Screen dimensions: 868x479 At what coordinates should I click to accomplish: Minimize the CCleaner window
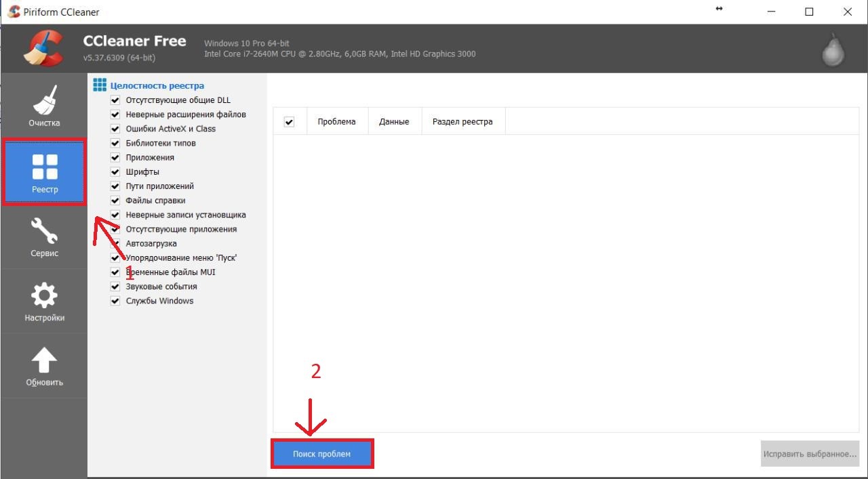[771, 12]
